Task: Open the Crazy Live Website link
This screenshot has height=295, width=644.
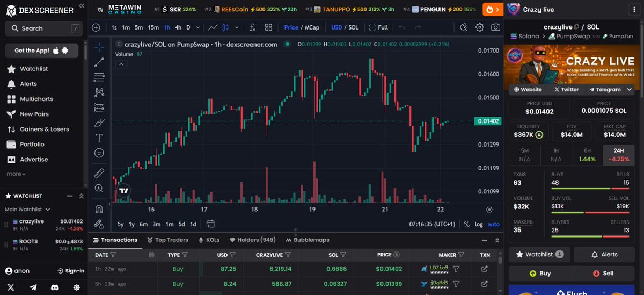Action: pos(529,90)
